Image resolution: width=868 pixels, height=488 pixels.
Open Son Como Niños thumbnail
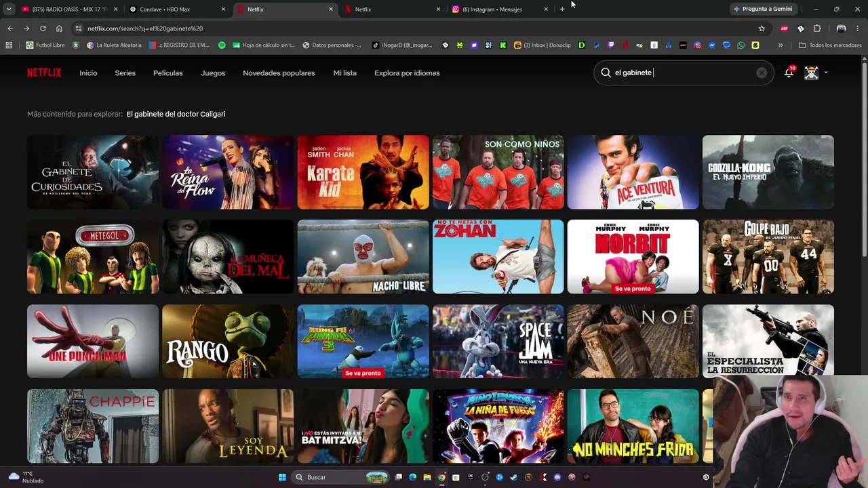click(x=498, y=172)
